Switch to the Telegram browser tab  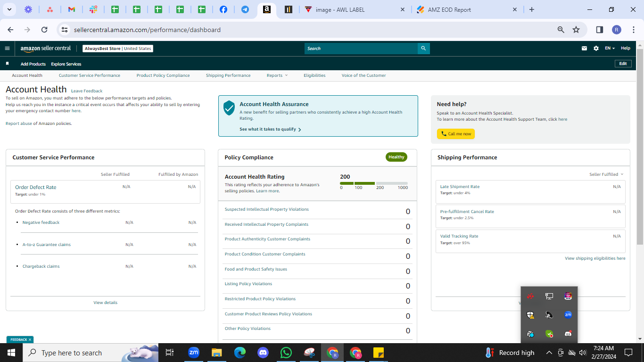point(245,9)
